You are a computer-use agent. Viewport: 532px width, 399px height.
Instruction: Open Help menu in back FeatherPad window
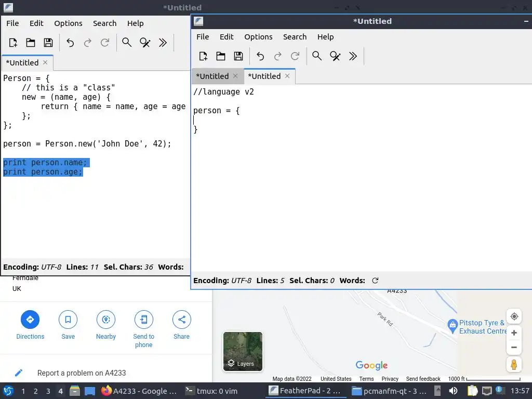tap(136, 23)
